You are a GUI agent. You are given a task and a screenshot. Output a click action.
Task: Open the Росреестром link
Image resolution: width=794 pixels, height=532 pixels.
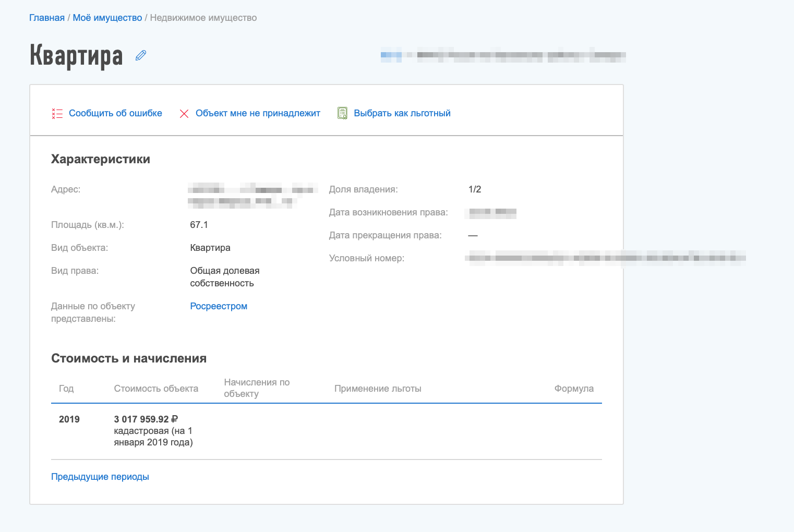pos(219,306)
